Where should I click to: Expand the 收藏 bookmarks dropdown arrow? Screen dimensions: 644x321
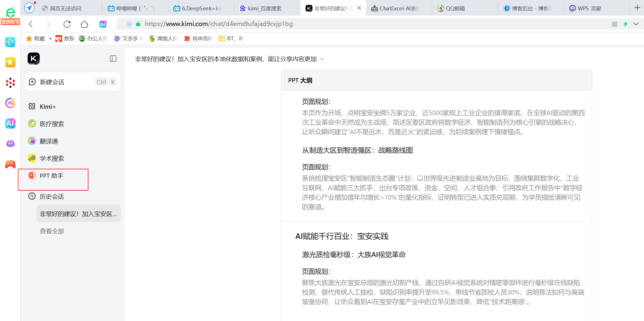[x=50, y=39]
